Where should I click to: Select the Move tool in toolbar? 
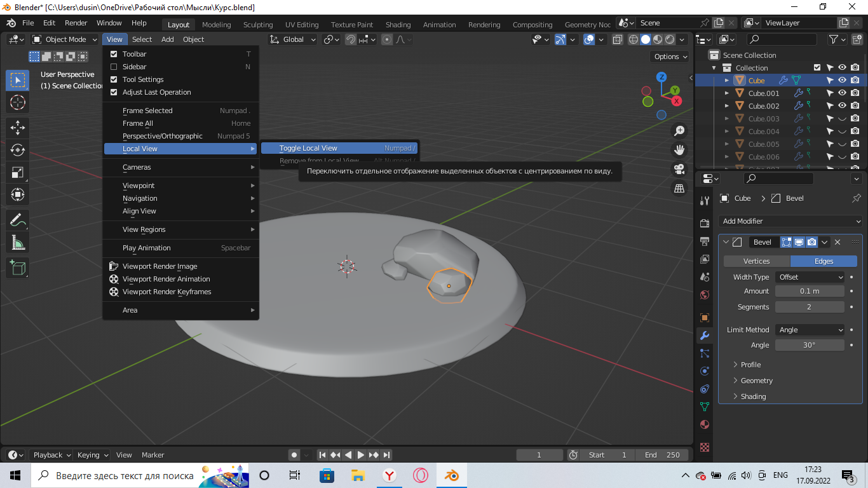[17, 127]
